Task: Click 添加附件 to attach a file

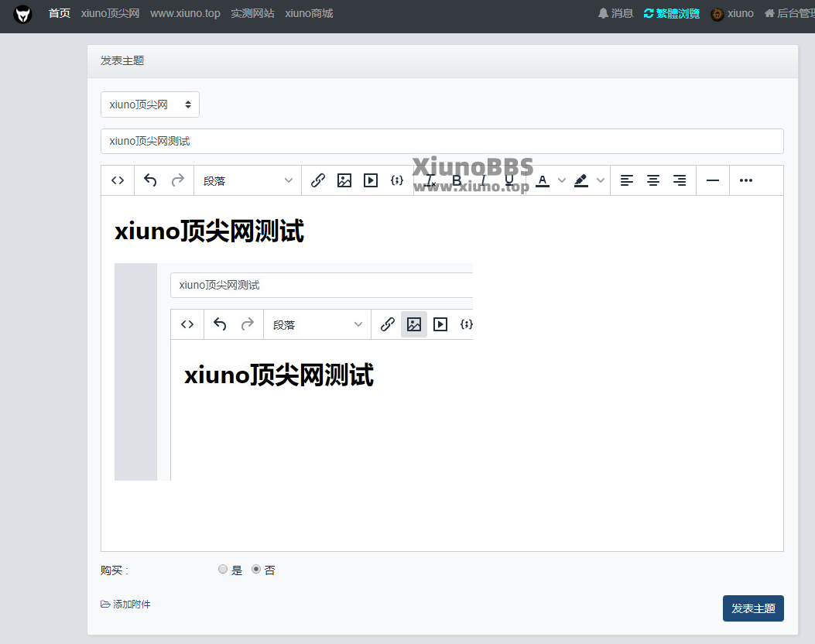Action: point(125,604)
